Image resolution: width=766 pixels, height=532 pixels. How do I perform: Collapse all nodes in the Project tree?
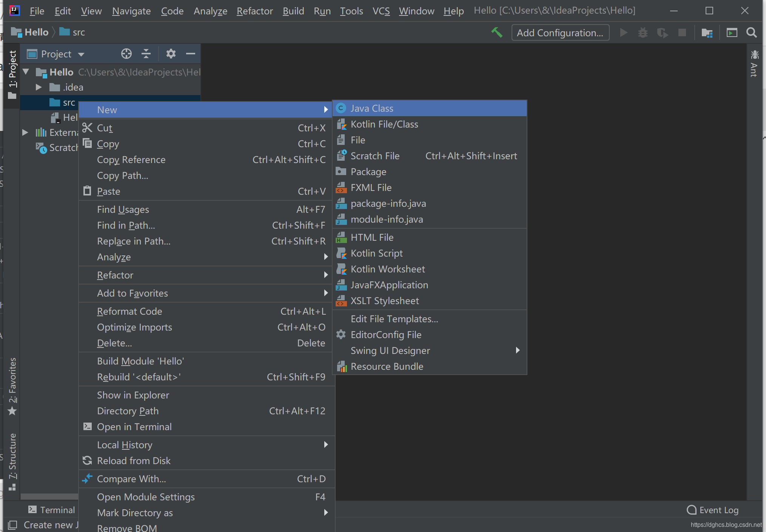coord(146,54)
